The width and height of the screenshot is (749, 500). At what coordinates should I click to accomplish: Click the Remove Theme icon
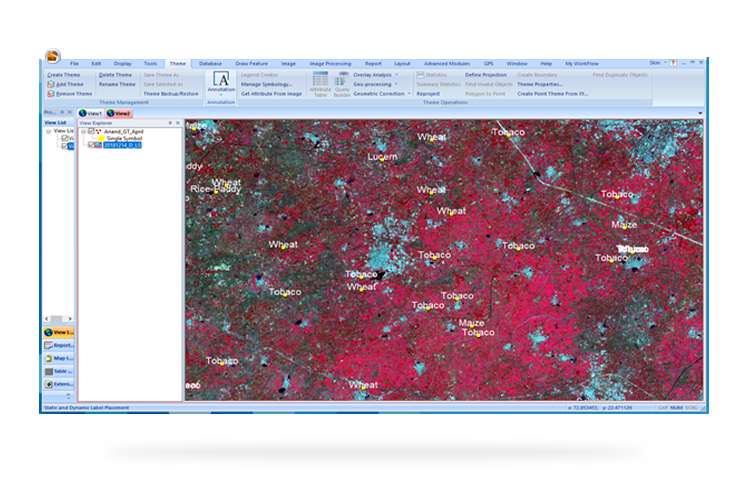pyautogui.click(x=51, y=94)
